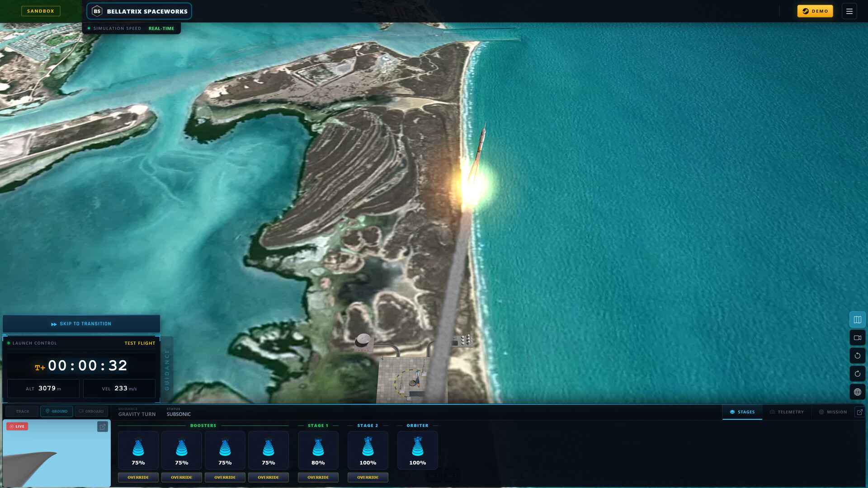The height and width of the screenshot is (488, 868).
Task: Click Skip to Transition
Action: tap(81, 324)
